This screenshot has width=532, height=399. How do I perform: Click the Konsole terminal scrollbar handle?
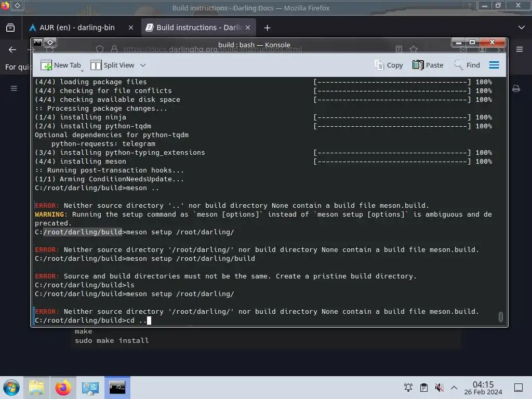500,316
